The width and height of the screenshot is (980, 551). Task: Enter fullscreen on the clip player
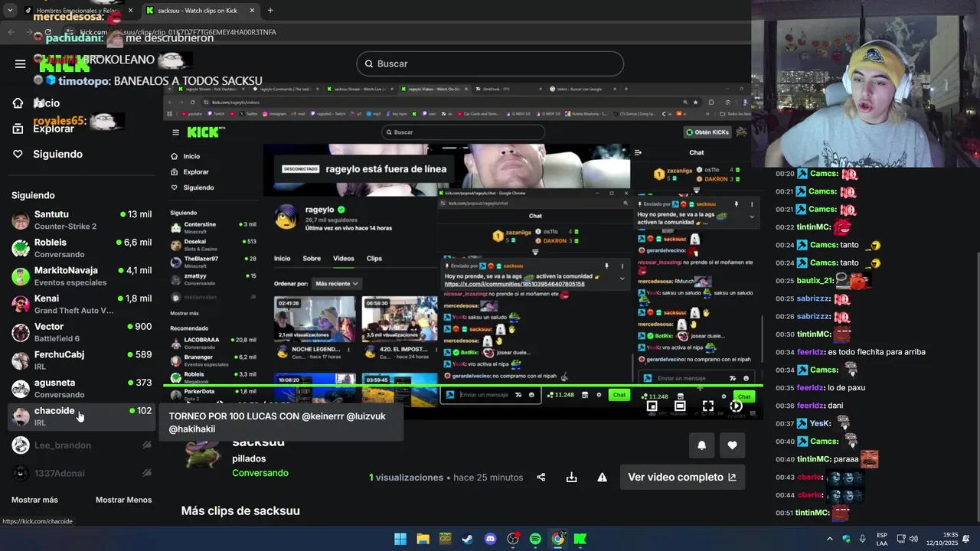708,406
